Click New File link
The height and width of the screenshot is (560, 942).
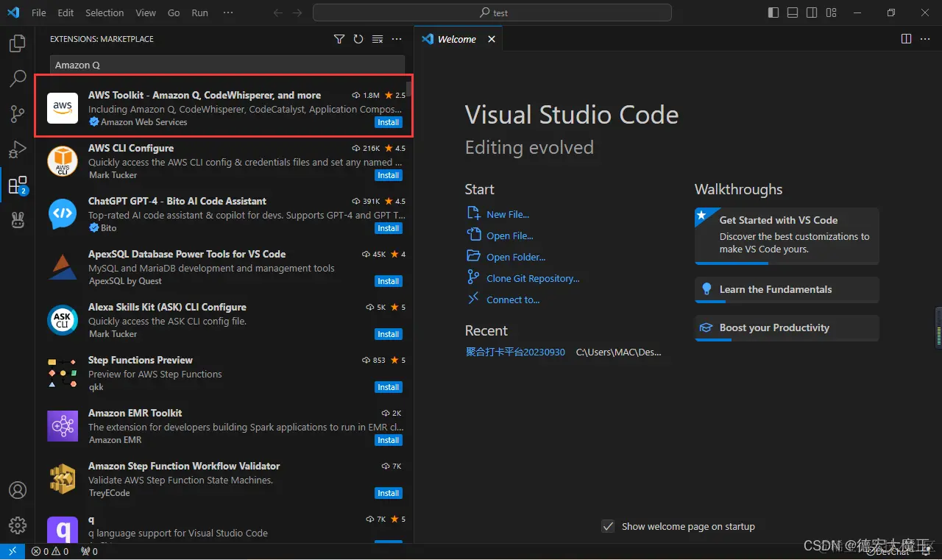coord(508,214)
